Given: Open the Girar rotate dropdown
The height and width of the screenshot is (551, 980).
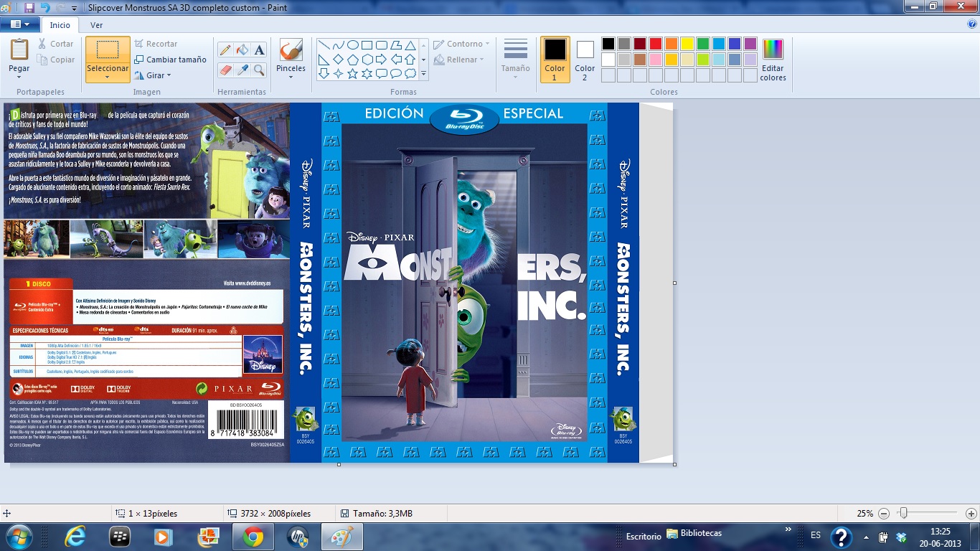Looking at the screenshot, I should pos(152,75).
